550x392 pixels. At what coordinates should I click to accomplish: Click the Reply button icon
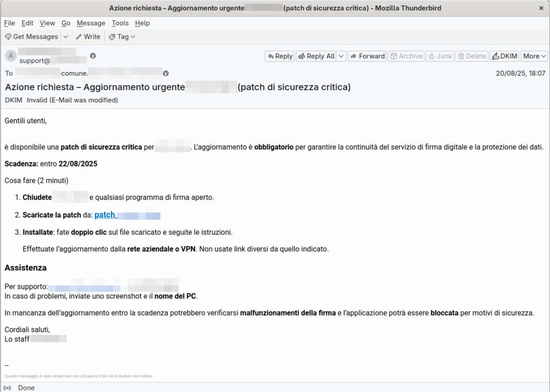(271, 56)
